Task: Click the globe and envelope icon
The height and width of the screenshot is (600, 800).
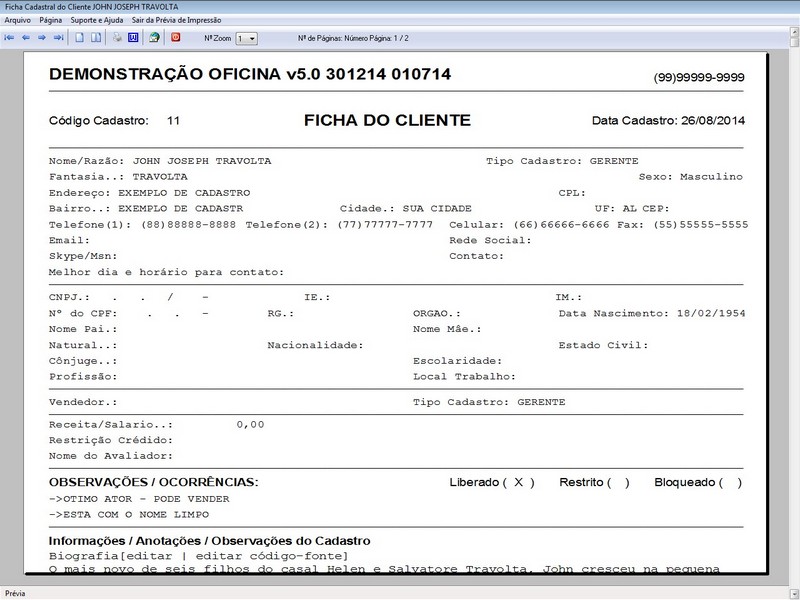Action: coord(154,38)
